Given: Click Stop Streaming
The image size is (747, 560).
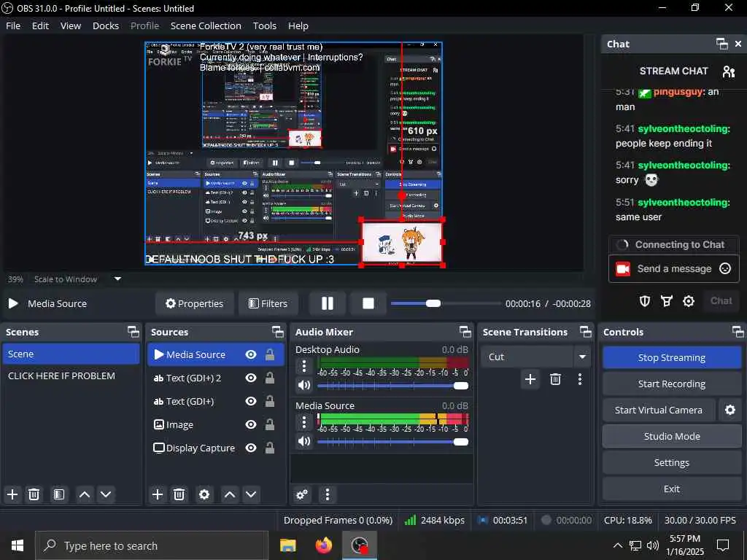Looking at the screenshot, I should coord(672,357).
